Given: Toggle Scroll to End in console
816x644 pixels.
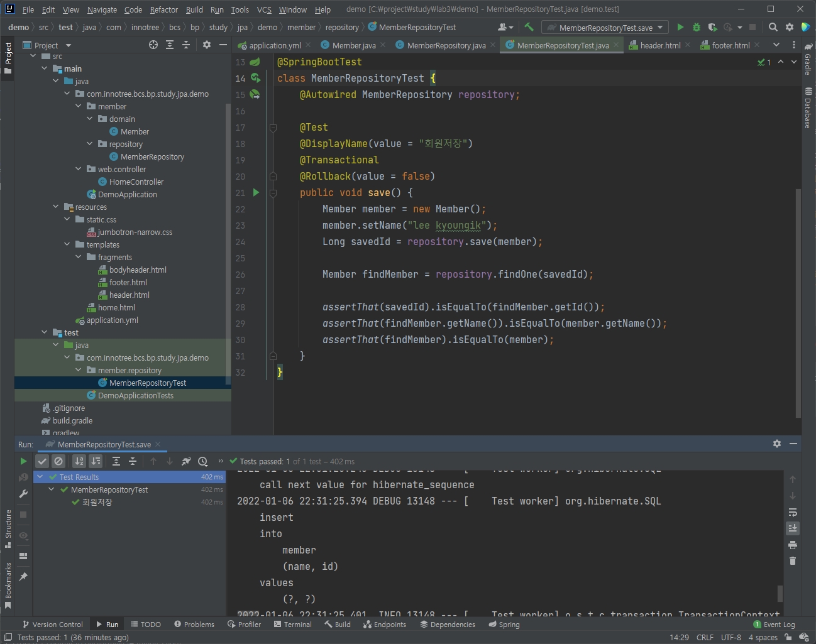Looking at the screenshot, I should [x=793, y=528].
